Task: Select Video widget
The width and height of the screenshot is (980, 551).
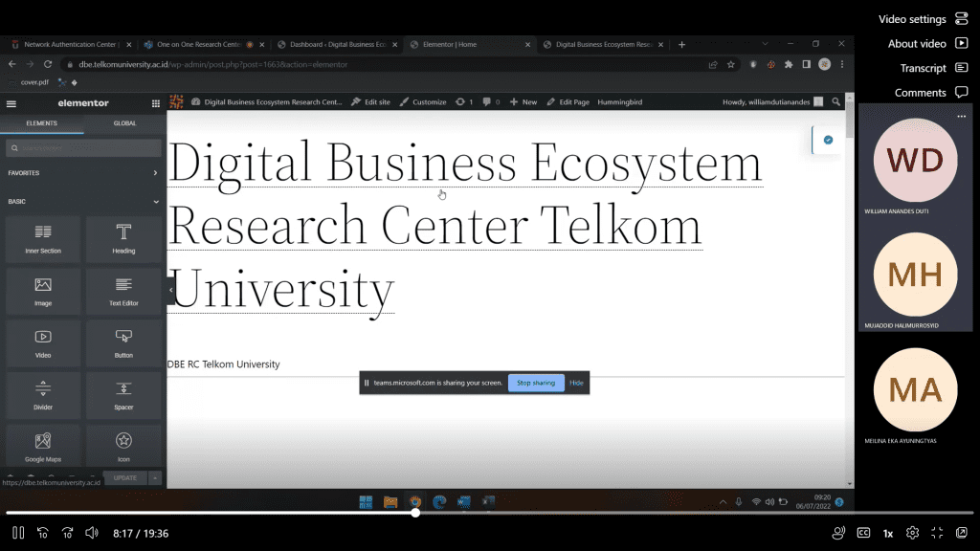Action: pos(43,343)
